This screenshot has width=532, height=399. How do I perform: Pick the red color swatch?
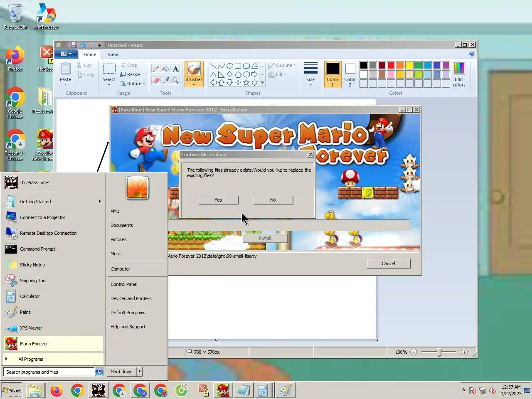(x=391, y=65)
